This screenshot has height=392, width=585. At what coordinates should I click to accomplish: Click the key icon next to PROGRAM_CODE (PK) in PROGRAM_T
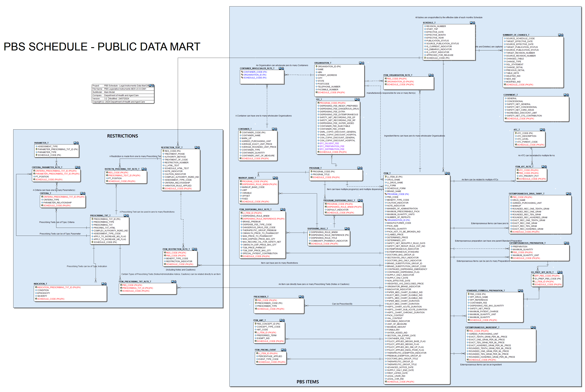tap(311, 171)
